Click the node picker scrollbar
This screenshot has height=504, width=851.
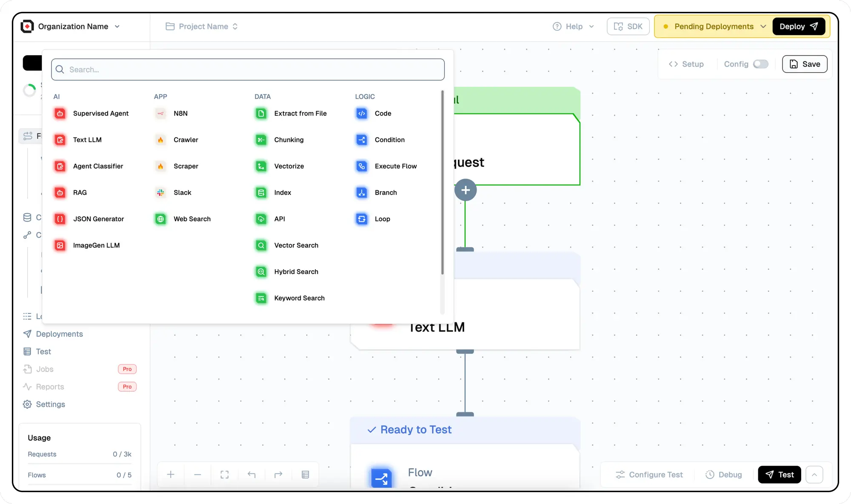coord(443,183)
